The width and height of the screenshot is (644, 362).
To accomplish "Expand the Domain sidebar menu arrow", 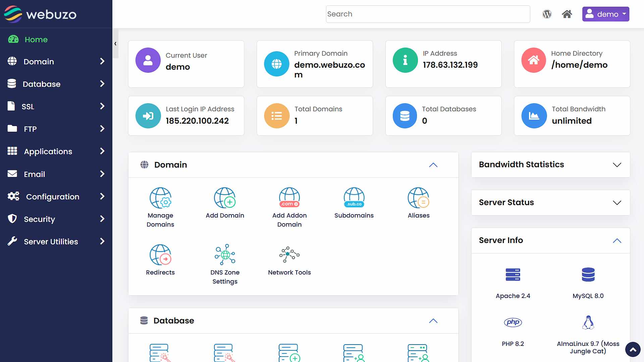I will click(102, 61).
